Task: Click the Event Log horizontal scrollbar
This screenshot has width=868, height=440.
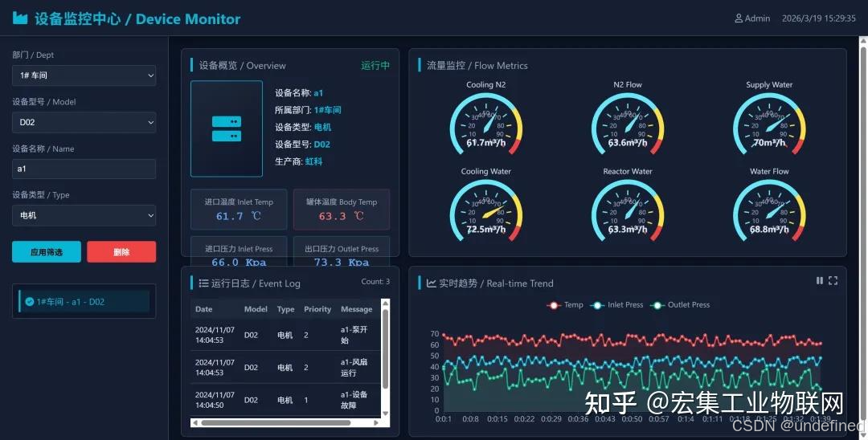Action: point(276,423)
